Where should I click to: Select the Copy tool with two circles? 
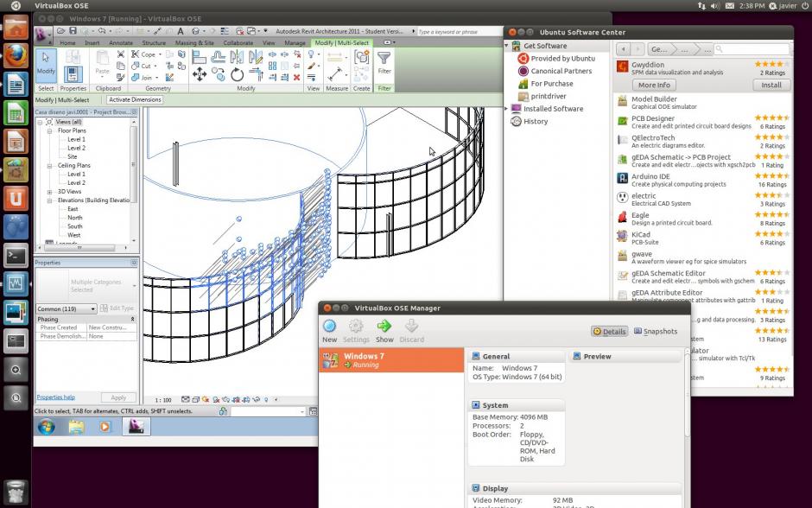219,74
